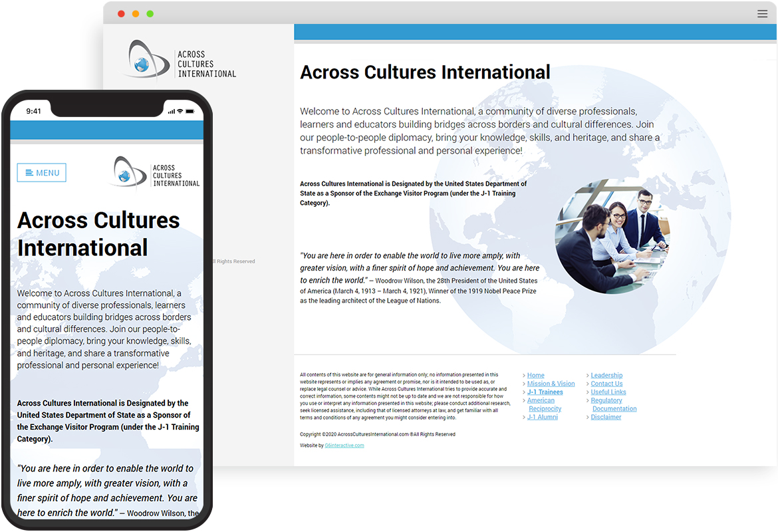Click the yellow minimize dot of browser window
The height and width of the screenshot is (532, 778).
(x=136, y=14)
